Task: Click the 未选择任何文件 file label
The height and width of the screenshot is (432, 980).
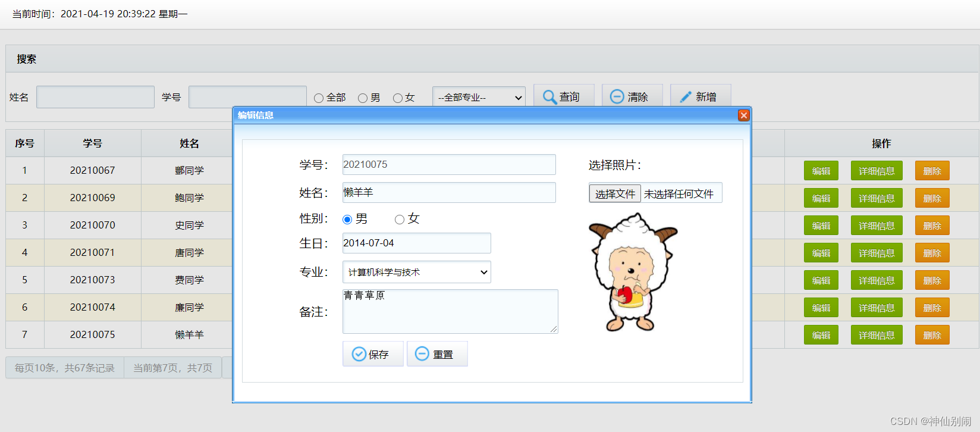Action: coord(679,194)
